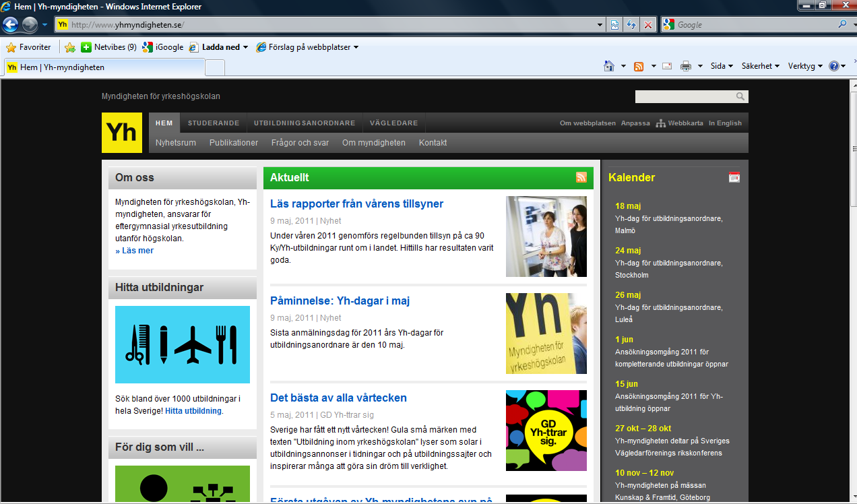Open the Anpassa link
The height and width of the screenshot is (504, 857).
click(x=635, y=123)
